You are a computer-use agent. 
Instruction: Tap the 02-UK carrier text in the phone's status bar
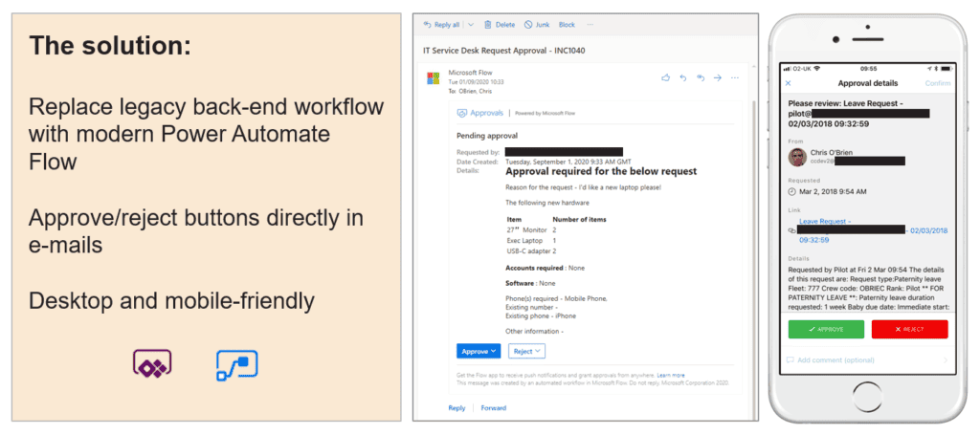[800, 68]
